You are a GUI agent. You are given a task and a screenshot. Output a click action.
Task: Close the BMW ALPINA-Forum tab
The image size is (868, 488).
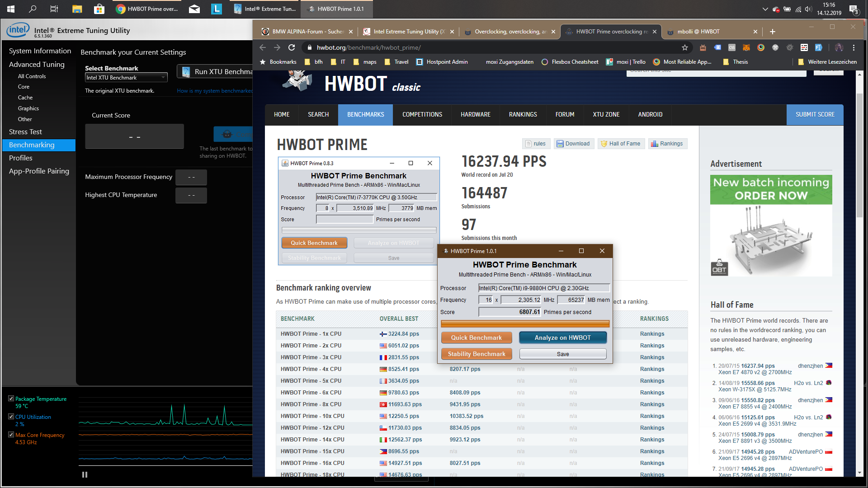coord(350,32)
